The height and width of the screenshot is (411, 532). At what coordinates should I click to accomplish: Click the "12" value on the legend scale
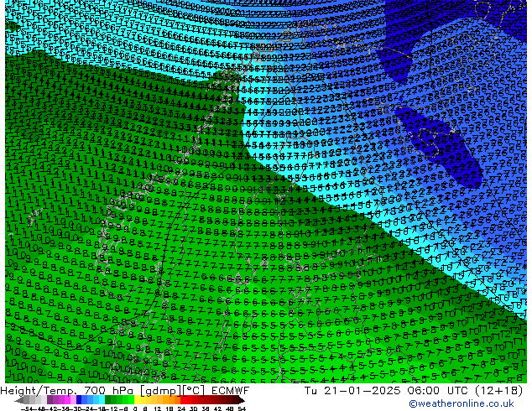158,408
